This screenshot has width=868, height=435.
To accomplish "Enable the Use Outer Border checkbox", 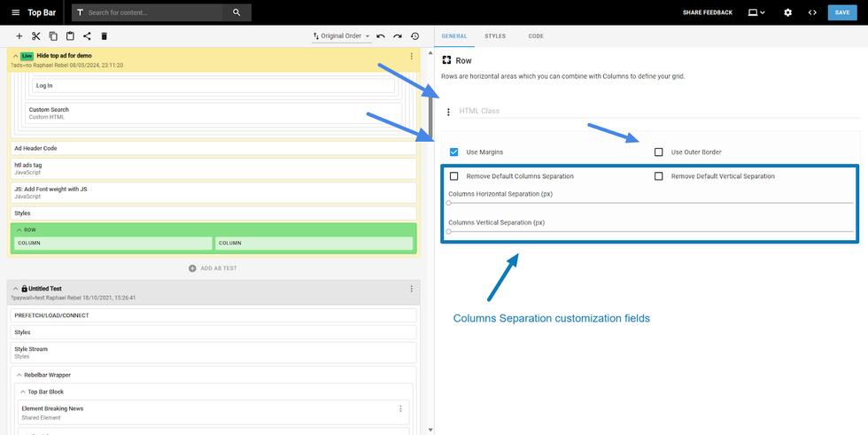I will point(659,152).
